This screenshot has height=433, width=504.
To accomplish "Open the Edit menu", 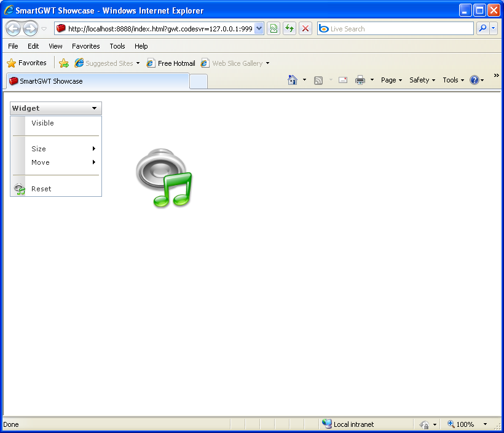I will pos(33,46).
